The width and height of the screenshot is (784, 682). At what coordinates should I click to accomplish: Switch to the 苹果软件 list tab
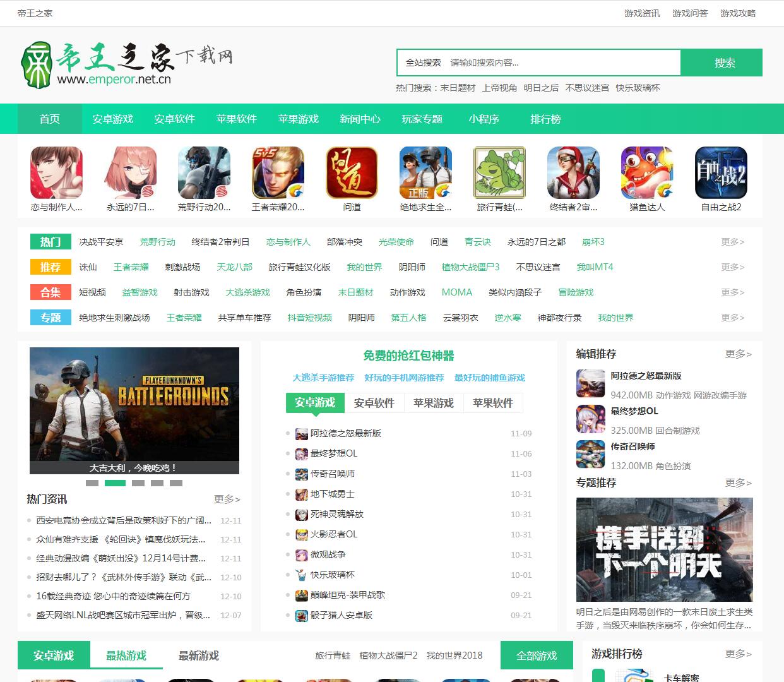(x=493, y=403)
